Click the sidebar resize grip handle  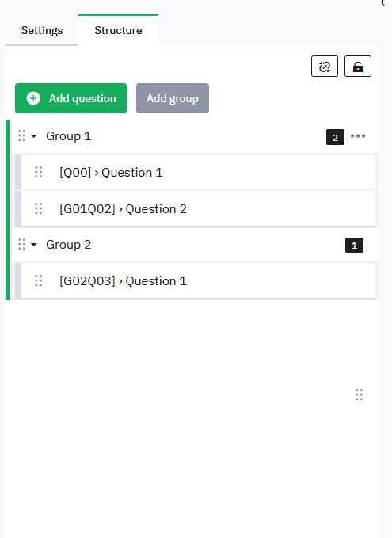tap(359, 395)
